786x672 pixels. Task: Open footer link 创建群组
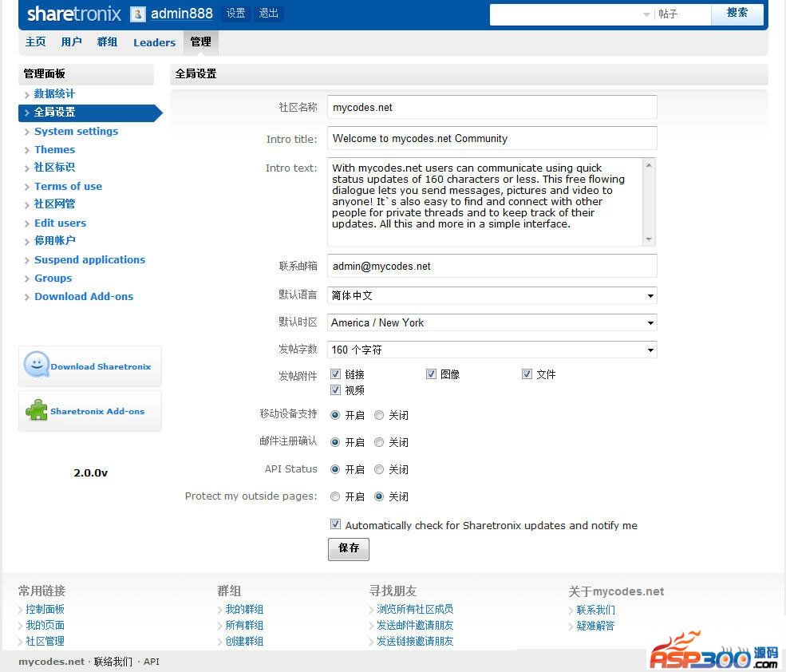pyautogui.click(x=244, y=642)
